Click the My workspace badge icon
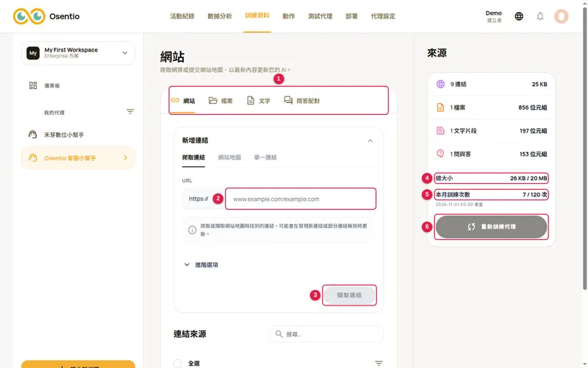 33,53
